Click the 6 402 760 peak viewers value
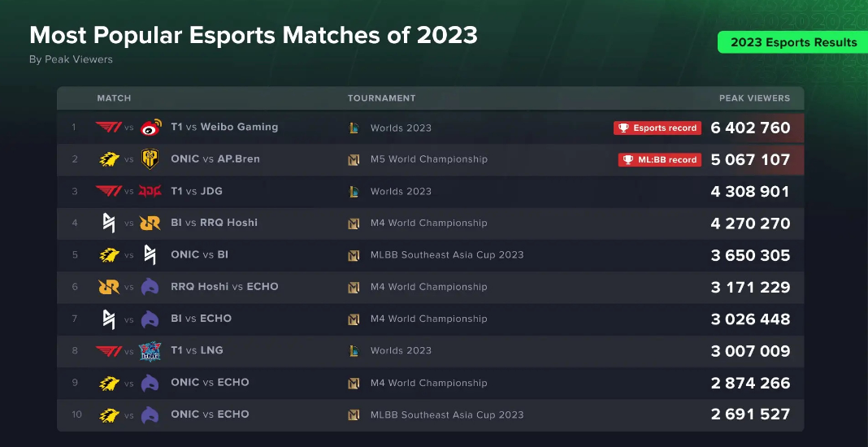Viewport: 868px width, 447px height. point(750,128)
